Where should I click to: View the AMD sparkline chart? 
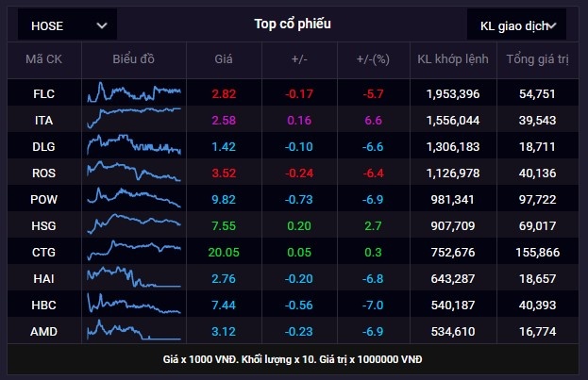(133, 330)
